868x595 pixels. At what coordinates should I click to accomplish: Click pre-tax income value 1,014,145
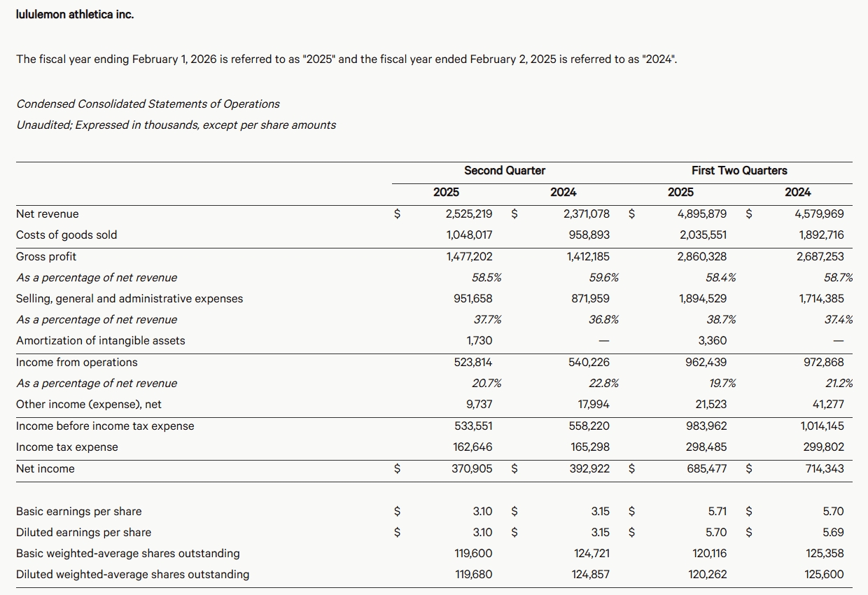(x=822, y=426)
